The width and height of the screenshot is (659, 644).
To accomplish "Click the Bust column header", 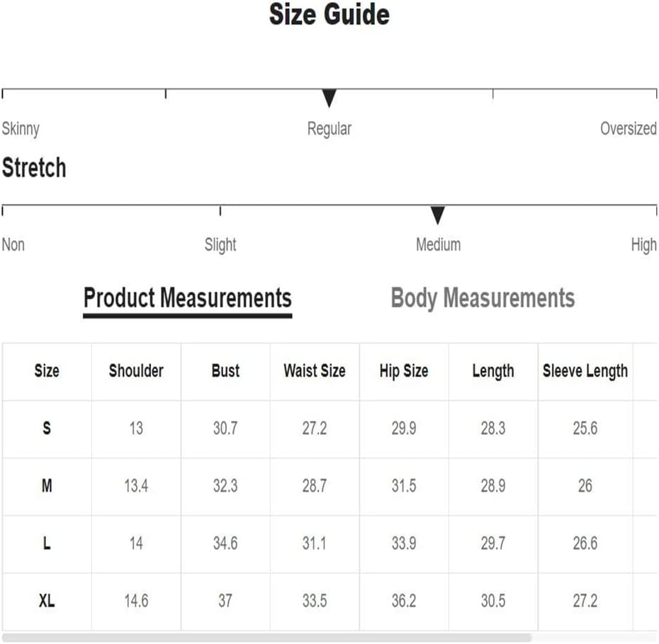I will [x=225, y=371].
